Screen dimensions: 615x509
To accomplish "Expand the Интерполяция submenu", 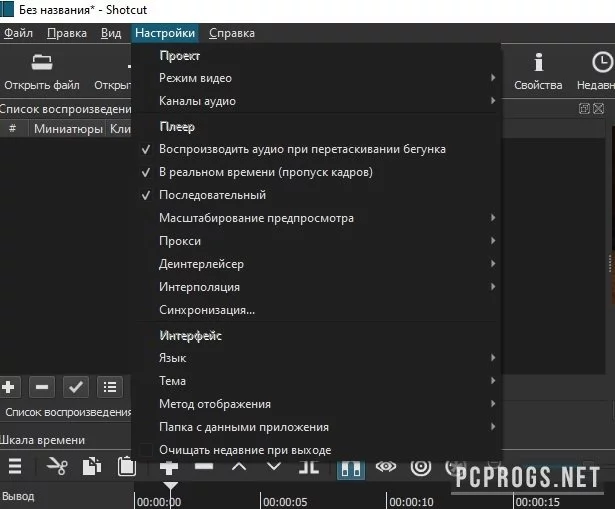I will coord(317,287).
